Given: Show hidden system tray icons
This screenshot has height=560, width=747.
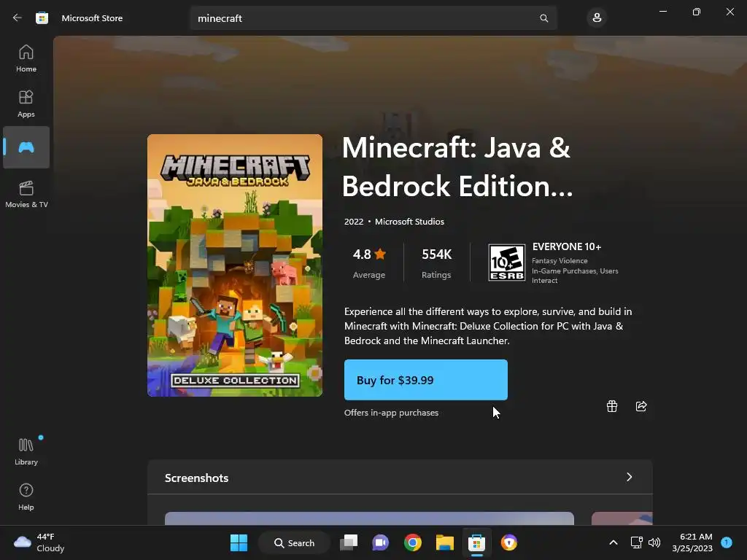Looking at the screenshot, I should coord(614,542).
